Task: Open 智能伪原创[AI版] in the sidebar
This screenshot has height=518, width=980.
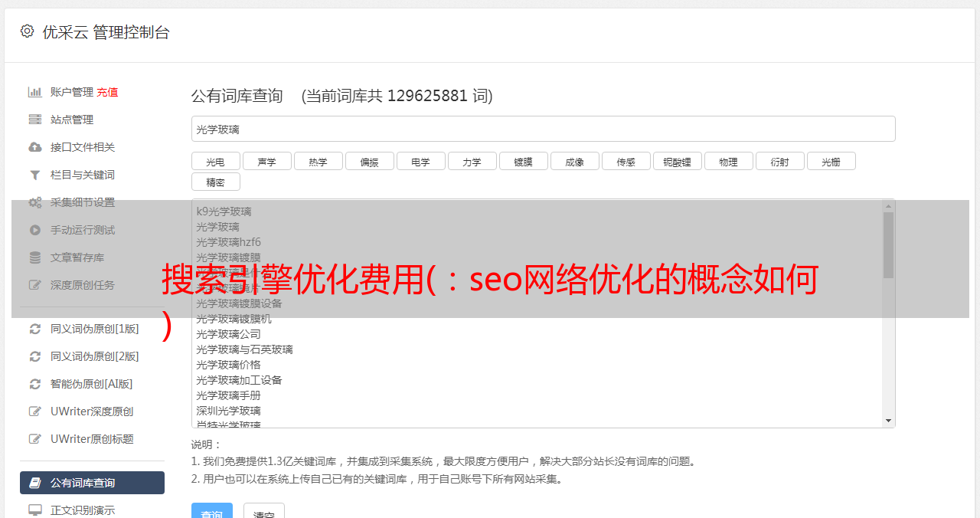Action: point(92,384)
